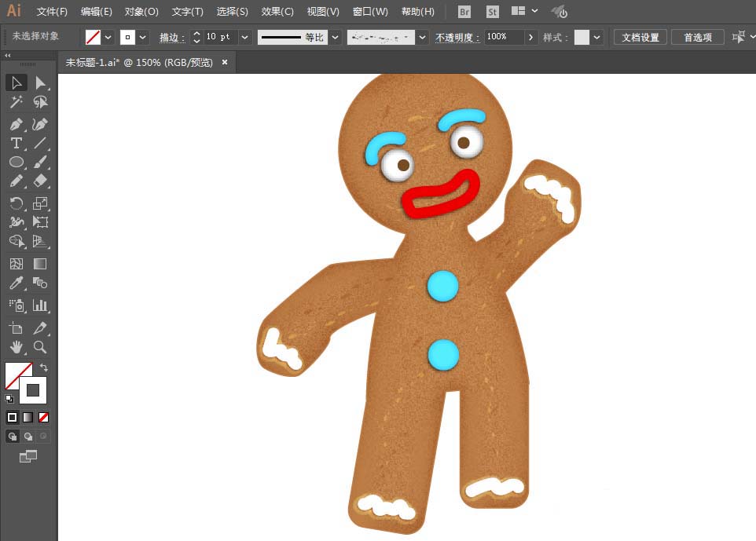Close the 未标题-1.ai document tab
Viewport: 756px width, 541px height.
coord(225,62)
